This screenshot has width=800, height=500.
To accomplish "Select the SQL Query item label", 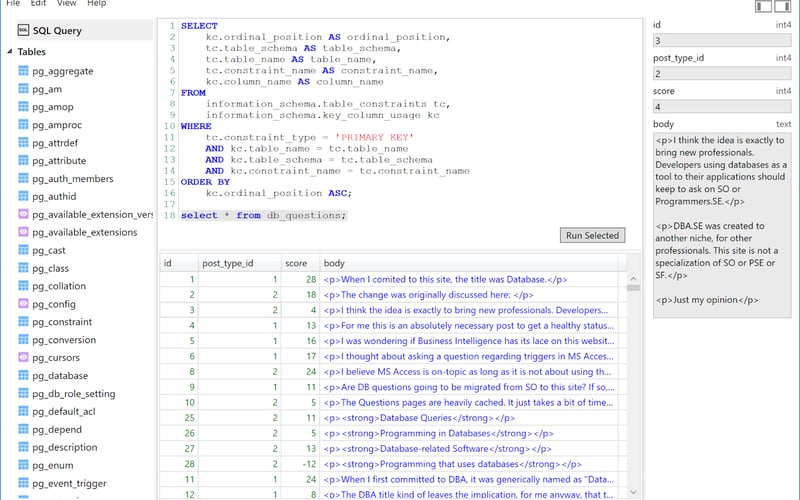I will (57, 31).
